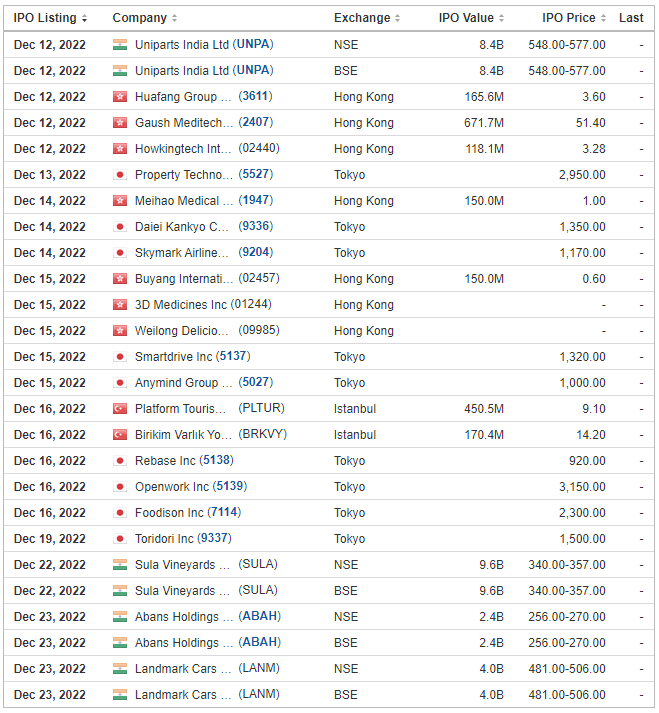The width and height of the screenshot is (659, 713).
Task: Click the 165.6M IPO value cell
Action: point(484,97)
